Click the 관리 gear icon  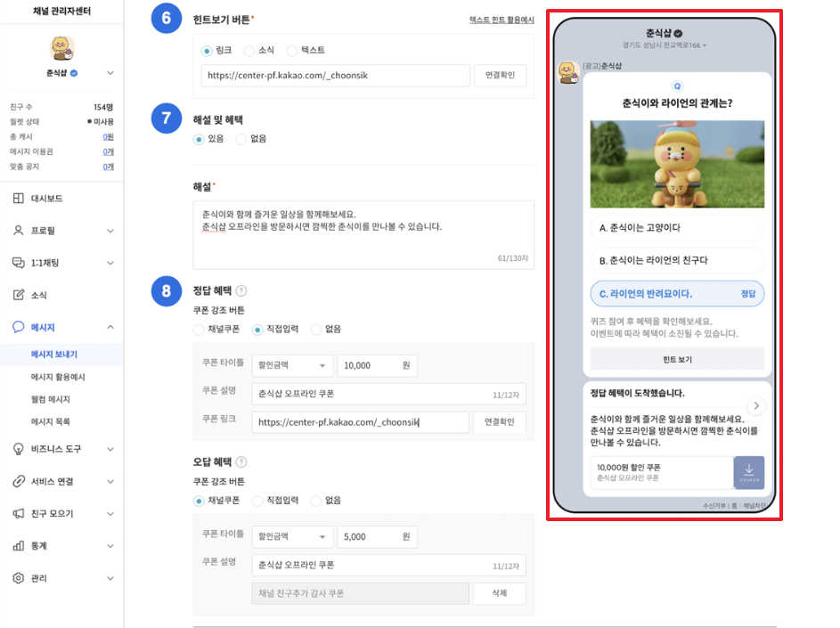(18, 578)
